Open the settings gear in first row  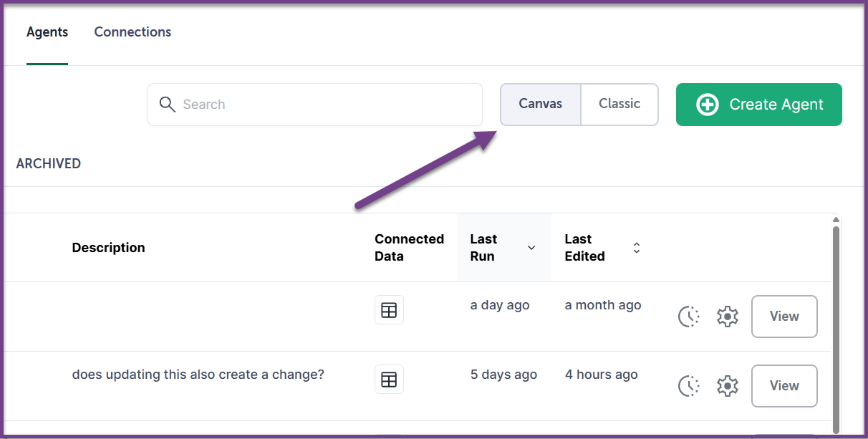coord(727,317)
